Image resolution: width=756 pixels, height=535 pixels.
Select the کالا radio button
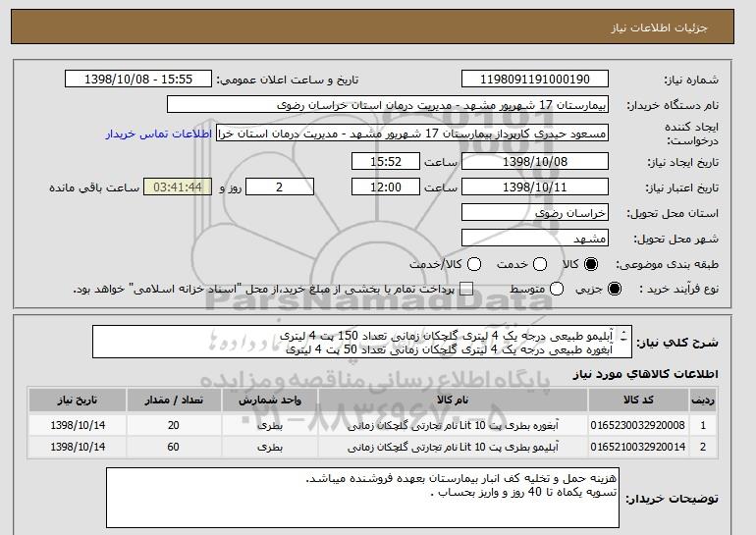pyautogui.click(x=591, y=264)
